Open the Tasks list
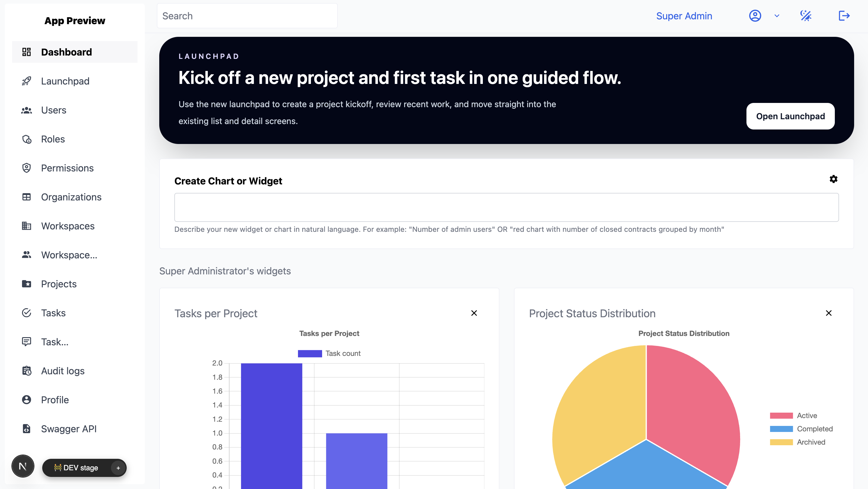 [x=75, y=313]
